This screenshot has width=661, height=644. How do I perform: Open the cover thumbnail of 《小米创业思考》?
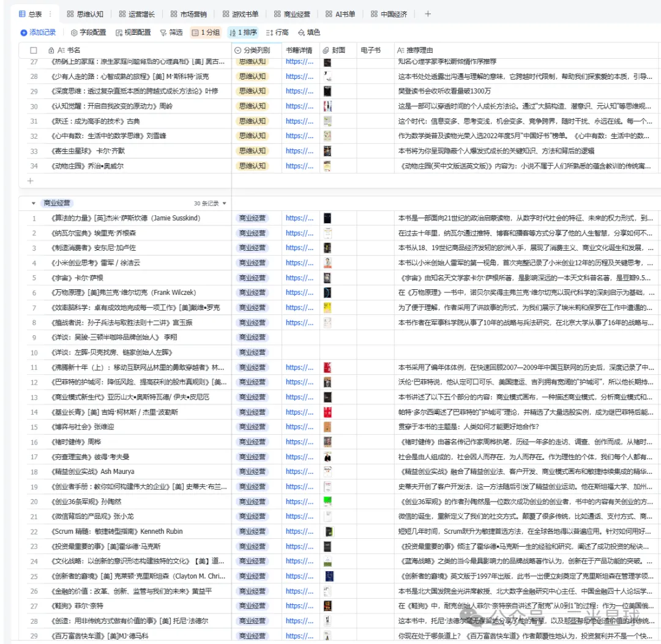pyautogui.click(x=329, y=263)
